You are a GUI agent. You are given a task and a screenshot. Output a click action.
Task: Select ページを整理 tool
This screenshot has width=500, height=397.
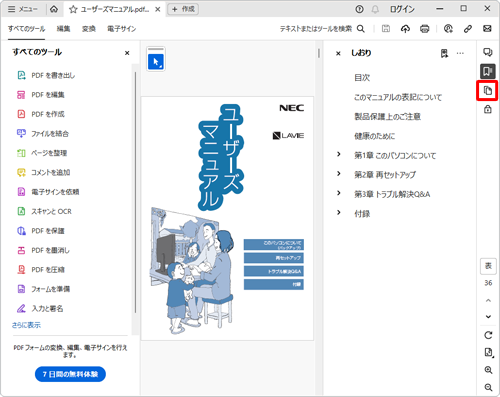pos(42,153)
